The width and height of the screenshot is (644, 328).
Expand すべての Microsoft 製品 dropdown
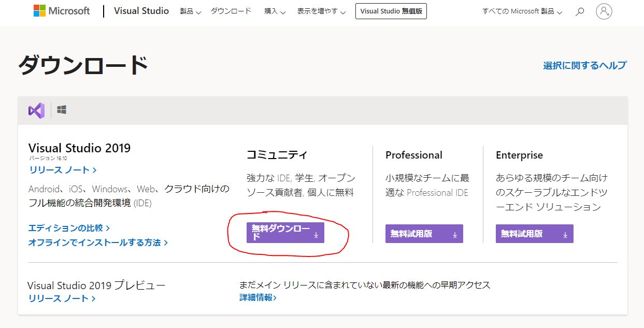tap(522, 11)
